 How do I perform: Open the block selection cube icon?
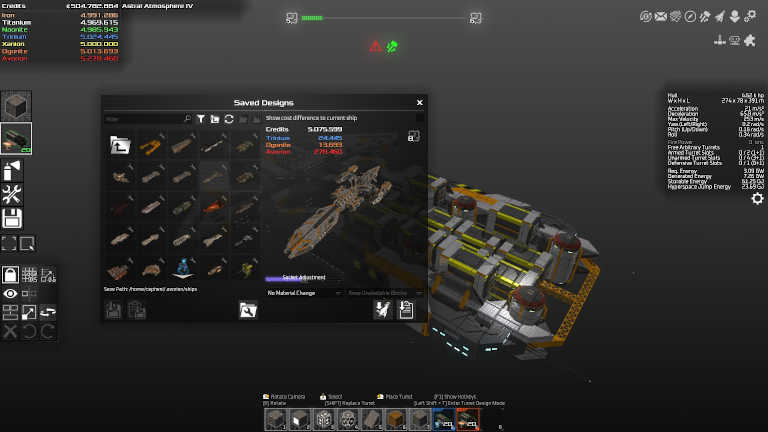(17, 106)
